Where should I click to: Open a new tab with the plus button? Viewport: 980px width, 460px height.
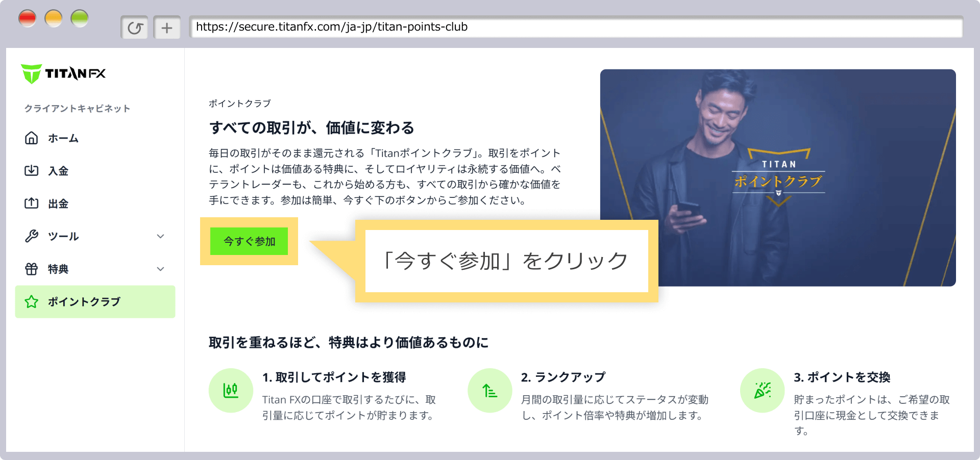[x=167, y=27]
